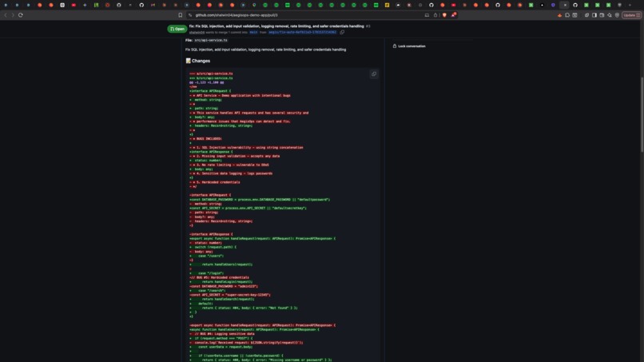The height and width of the screenshot is (362, 644).
Task: Click the pull request title text
Action: click(x=276, y=26)
